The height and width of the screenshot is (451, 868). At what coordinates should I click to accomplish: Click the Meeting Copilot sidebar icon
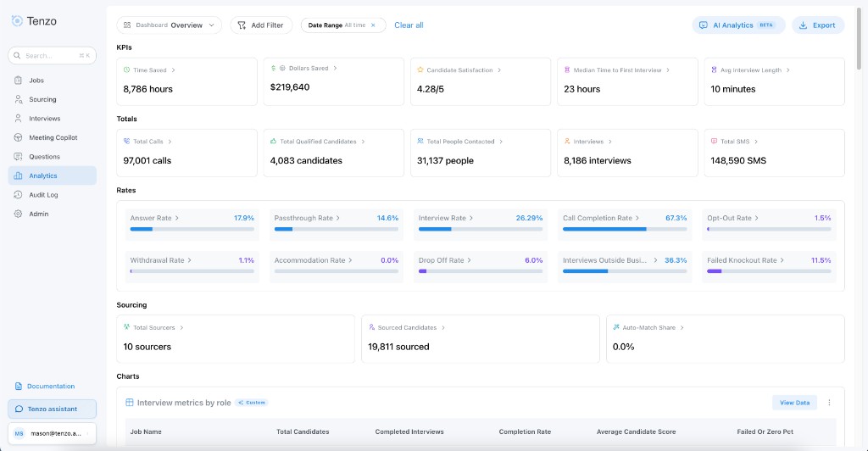coord(18,138)
